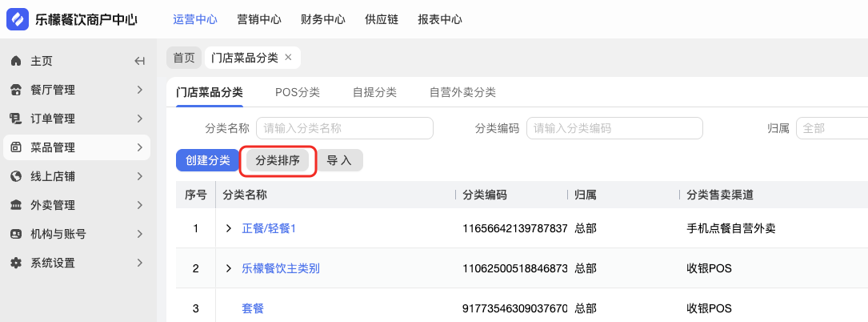Viewport: 868px width, 322px height.
Task: Switch to the POS分类 tab
Action: [x=298, y=92]
